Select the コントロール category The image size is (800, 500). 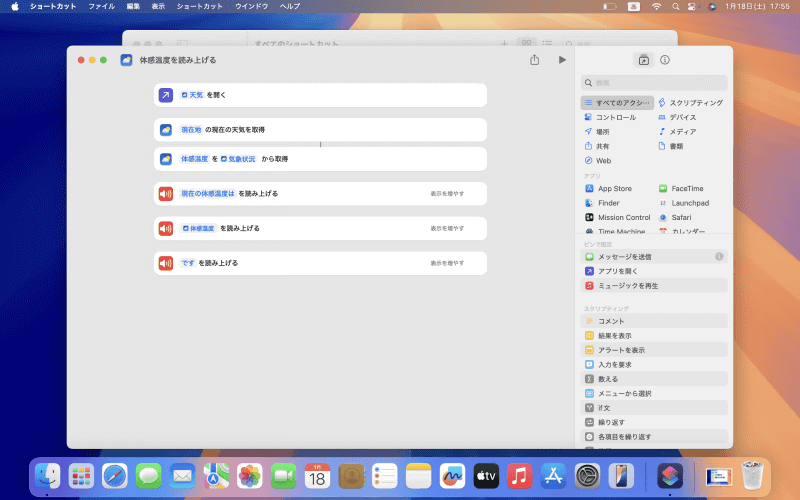click(x=611, y=117)
